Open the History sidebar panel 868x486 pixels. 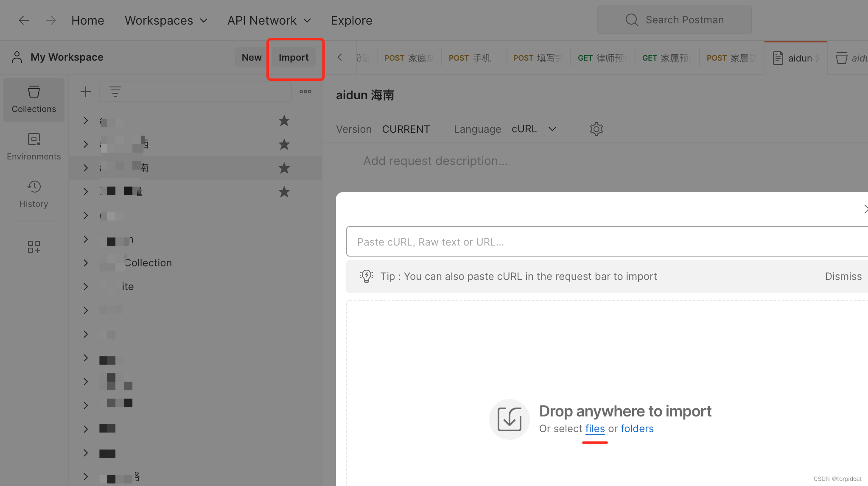tap(34, 194)
